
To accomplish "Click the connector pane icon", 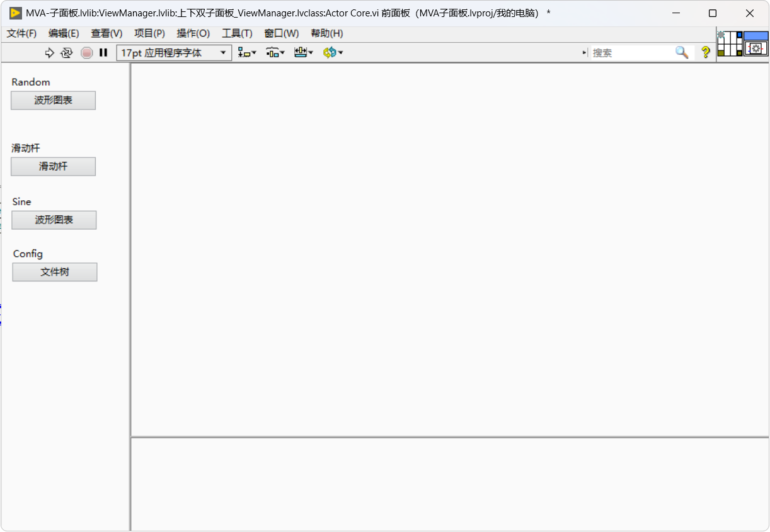I will tap(730, 43).
